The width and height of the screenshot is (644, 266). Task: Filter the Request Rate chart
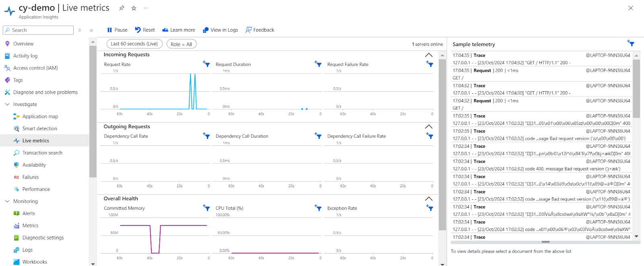click(206, 64)
